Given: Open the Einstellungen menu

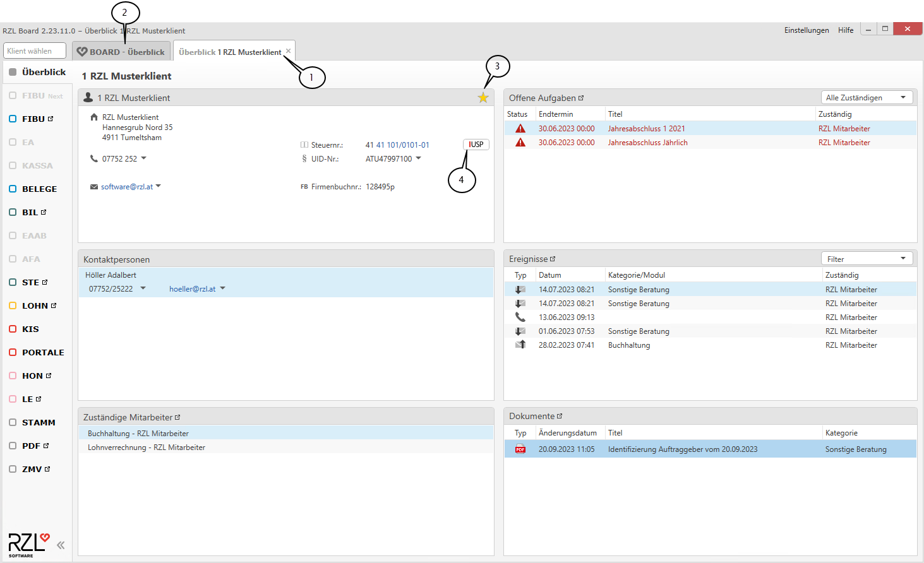Looking at the screenshot, I should [806, 30].
